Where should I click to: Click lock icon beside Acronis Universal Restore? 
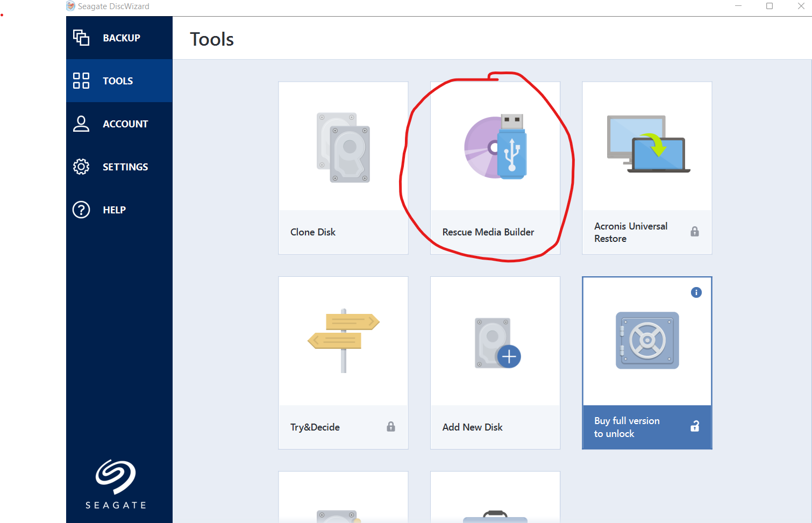pos(695,232)
